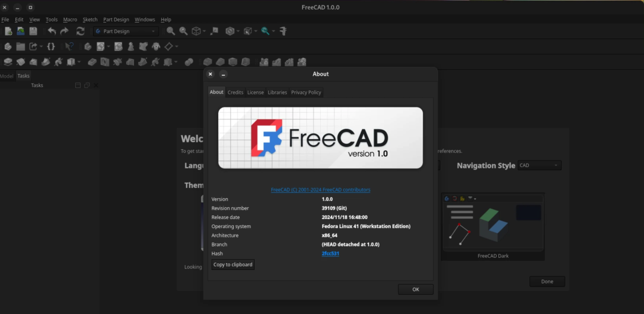Click the Fit All zoom icon
This screenshot has width=644, height=314.
point(171,31)
